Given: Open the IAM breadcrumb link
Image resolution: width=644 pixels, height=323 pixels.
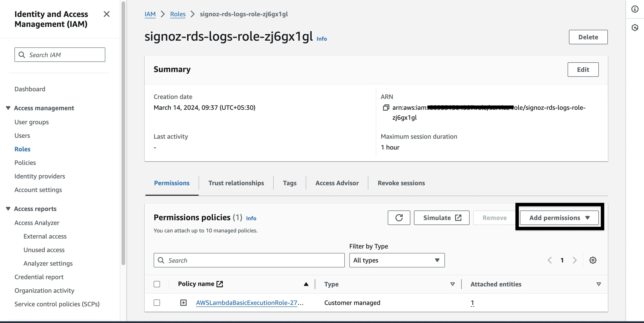Looking at the screenshot, I should (x=150, y=14).
